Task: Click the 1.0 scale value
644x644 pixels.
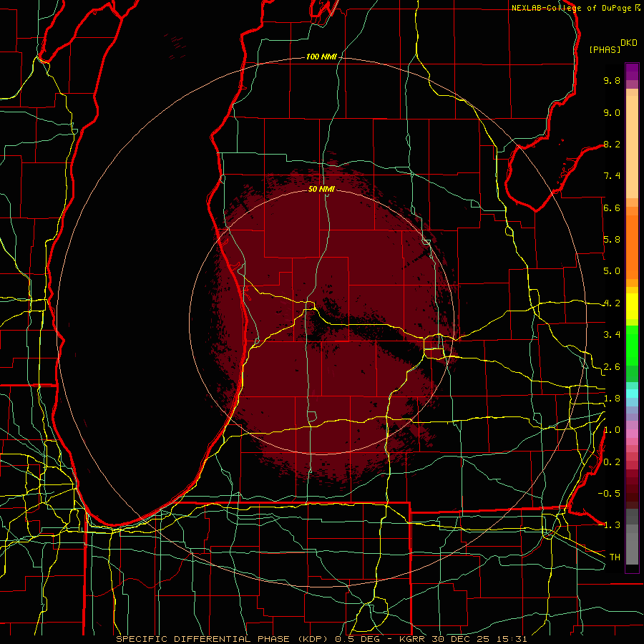Action: [612, 430]
